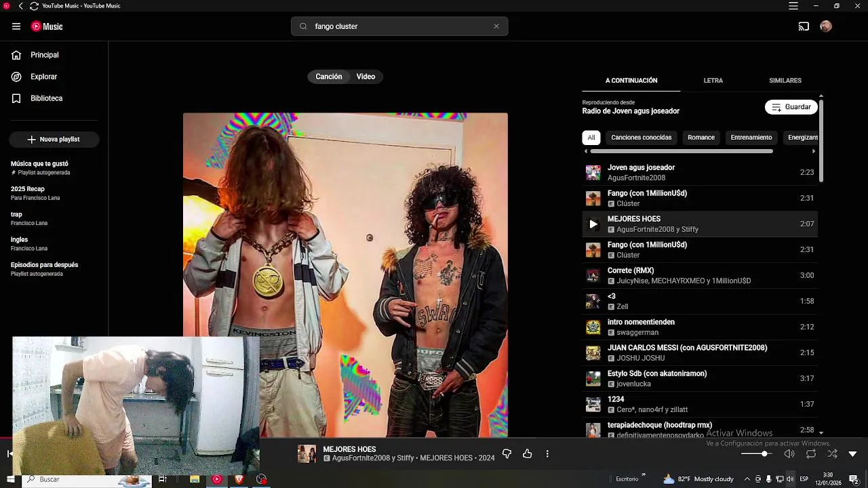Open the A CONTINUACIÓN tab
The height and width of the screenshot is (488, 868).
pos(631,81)
